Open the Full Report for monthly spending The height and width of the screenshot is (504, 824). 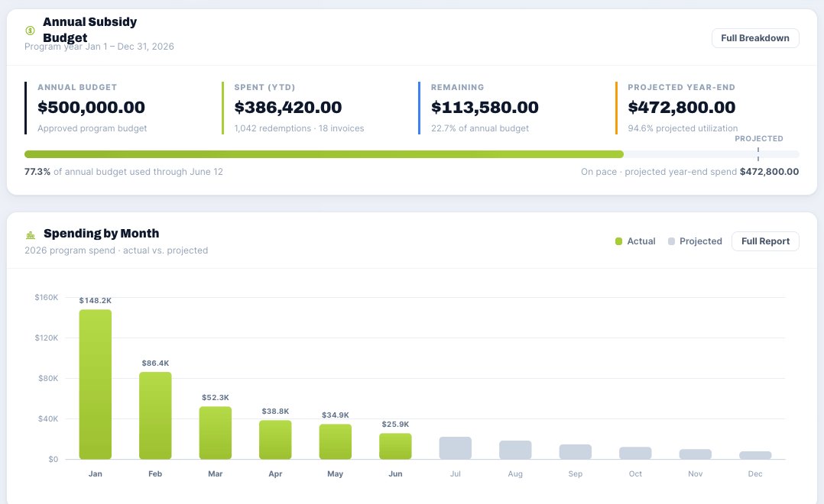click(x=765, y=241)
